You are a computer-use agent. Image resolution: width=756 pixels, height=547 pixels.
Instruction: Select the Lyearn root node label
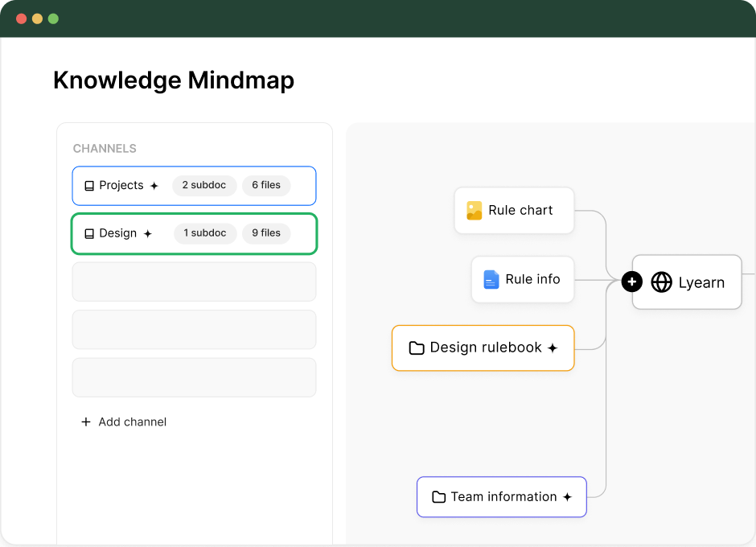tap(701, 282)
